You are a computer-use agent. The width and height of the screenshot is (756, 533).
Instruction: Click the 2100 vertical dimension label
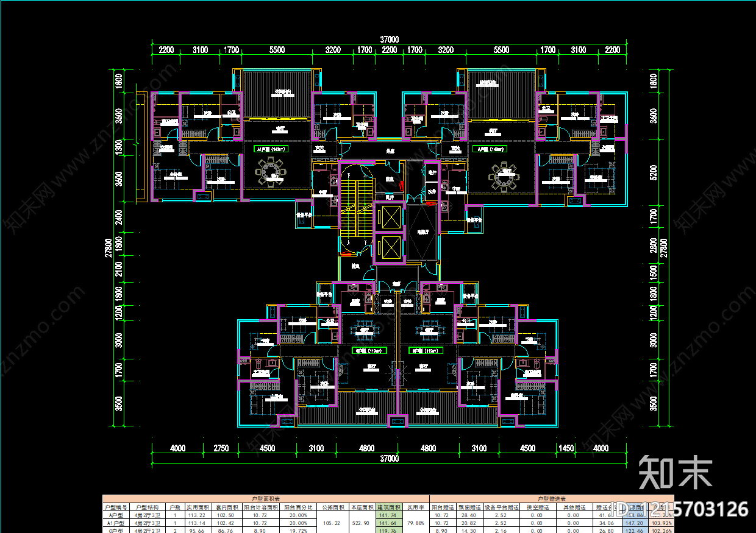tap(119, 269)
